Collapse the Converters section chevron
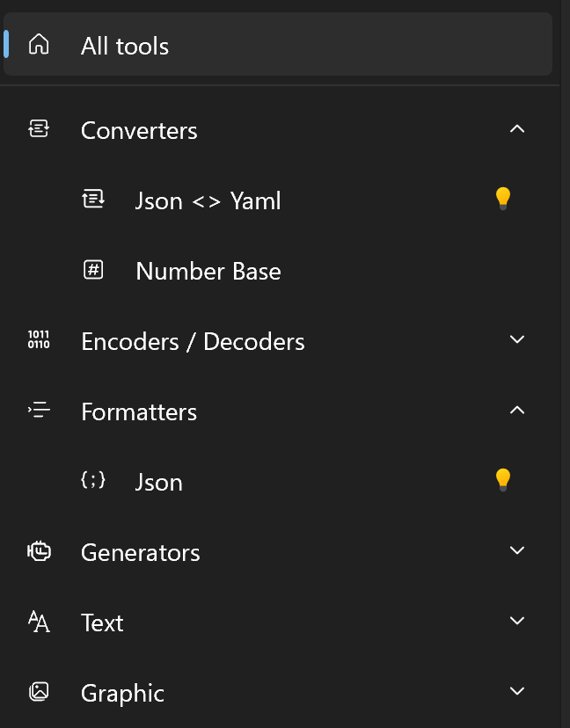The width and height of the screenshot is (570, 728). tap(517, 129)
